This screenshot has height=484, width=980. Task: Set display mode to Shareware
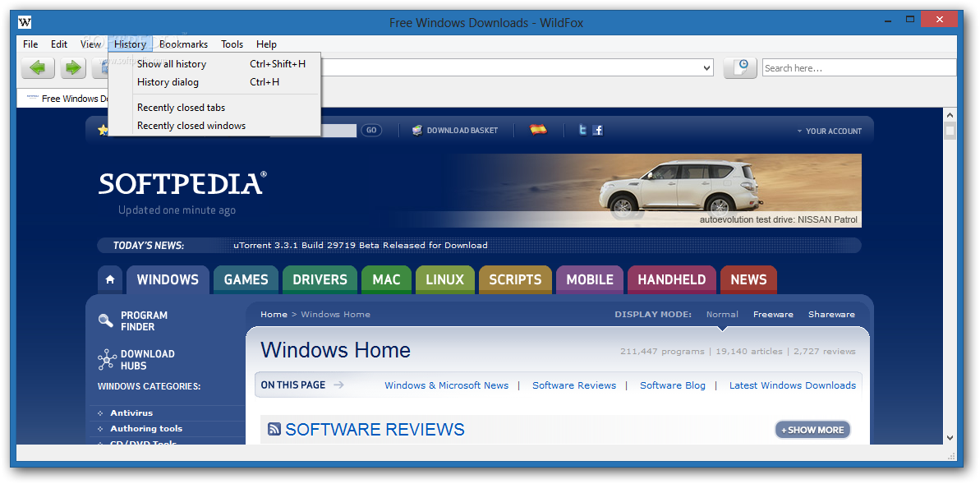[831, 315]
